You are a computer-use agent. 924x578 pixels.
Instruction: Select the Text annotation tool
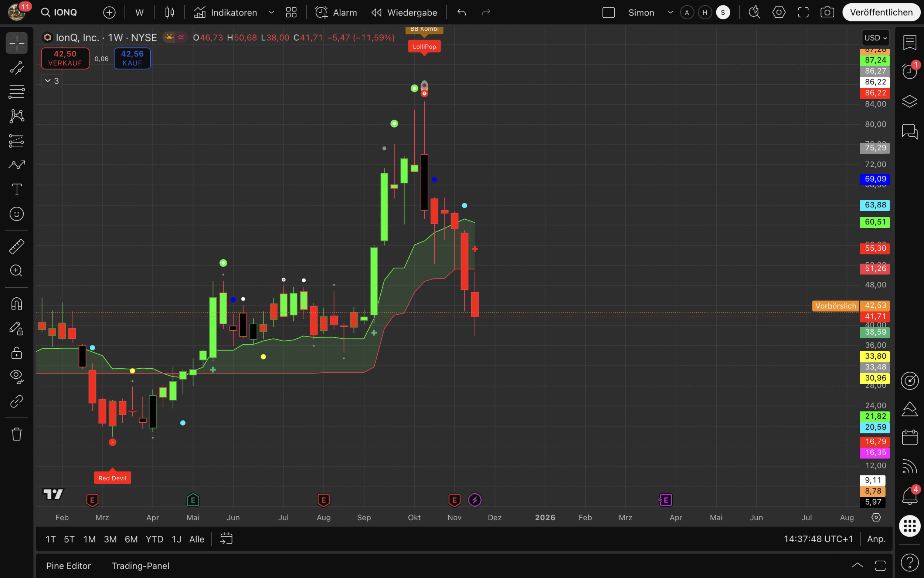pos(16,189)
